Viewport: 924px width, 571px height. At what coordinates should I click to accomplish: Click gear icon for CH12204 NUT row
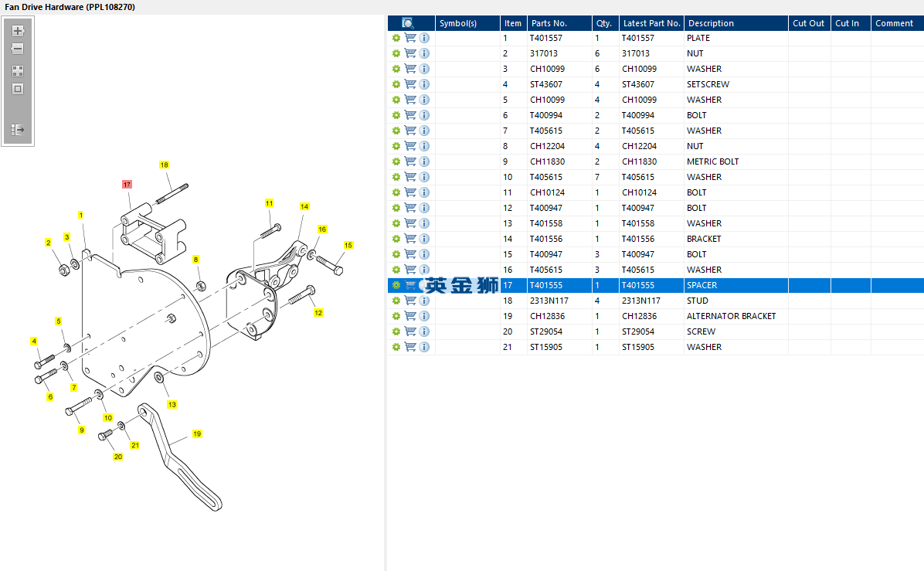[x=396, y=146]
